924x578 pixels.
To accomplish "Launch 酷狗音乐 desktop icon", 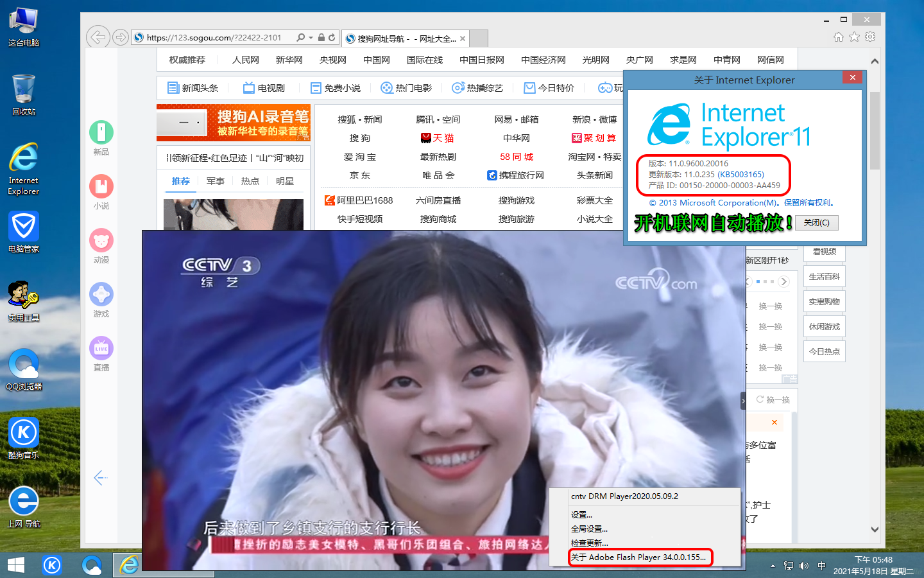I will point(24,439).
